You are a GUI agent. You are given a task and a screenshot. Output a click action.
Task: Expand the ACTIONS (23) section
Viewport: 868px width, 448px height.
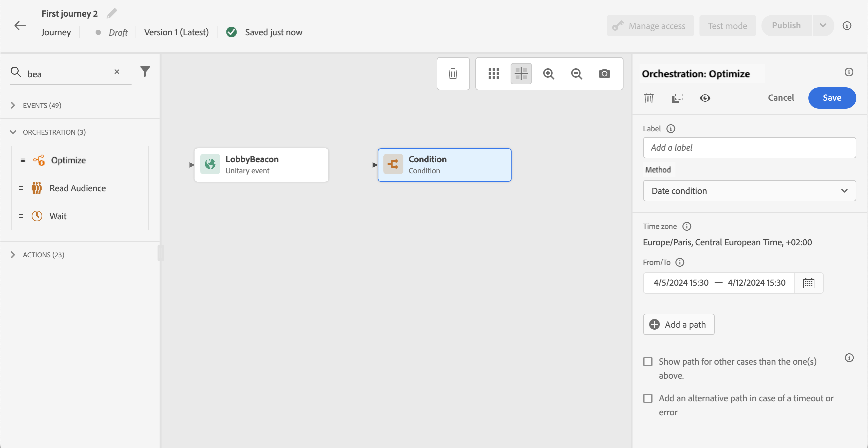coord(43,255)
